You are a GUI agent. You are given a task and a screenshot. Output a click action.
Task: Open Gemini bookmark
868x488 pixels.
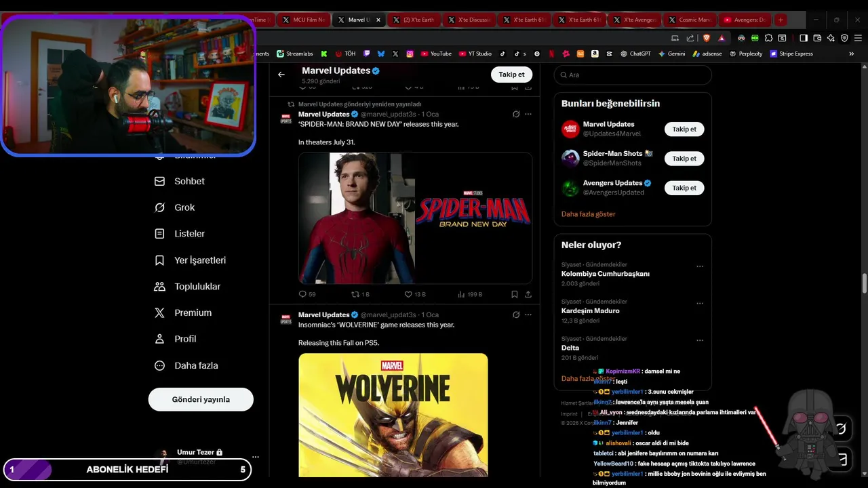(x=672, y=54)
